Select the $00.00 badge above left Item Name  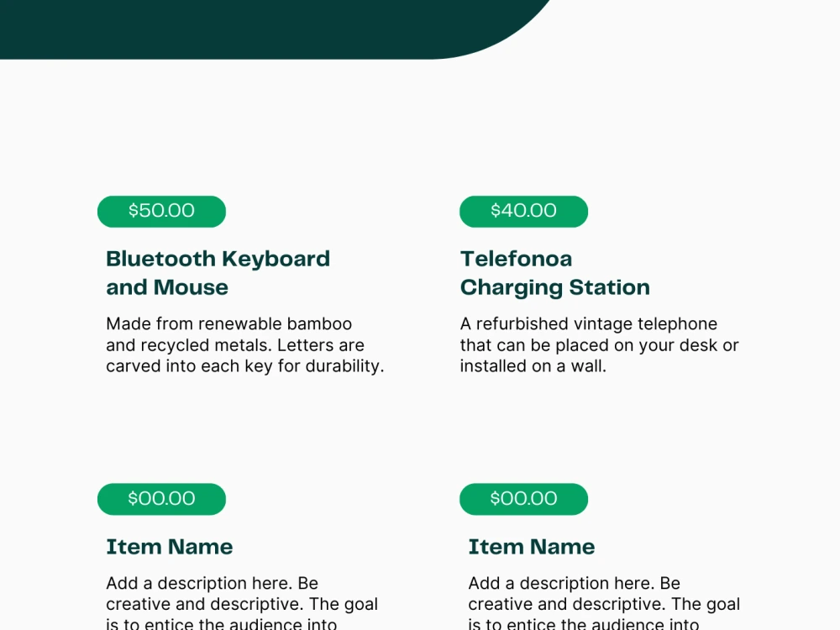click(x=161, y=499)
